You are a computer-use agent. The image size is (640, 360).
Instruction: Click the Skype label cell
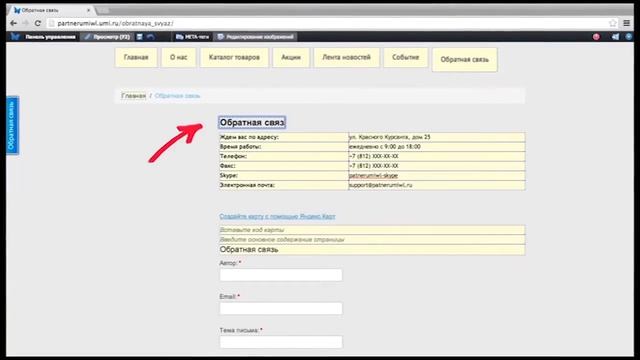tap(284, 176)
